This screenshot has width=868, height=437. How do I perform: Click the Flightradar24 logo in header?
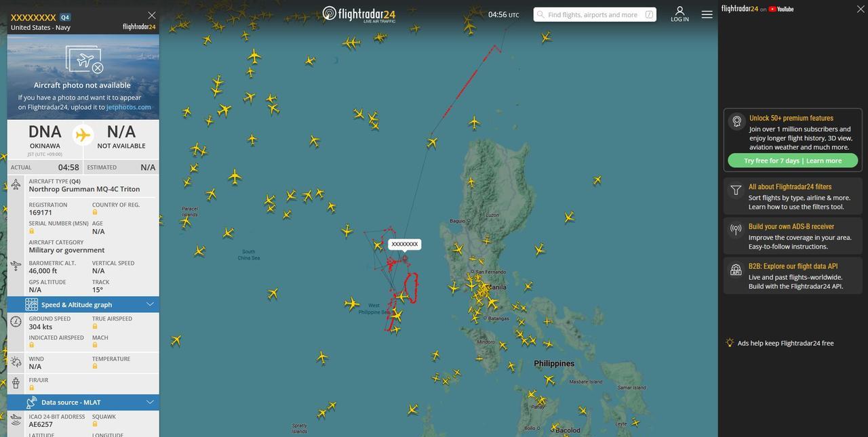pyautogui.click(x=359, y=14)
